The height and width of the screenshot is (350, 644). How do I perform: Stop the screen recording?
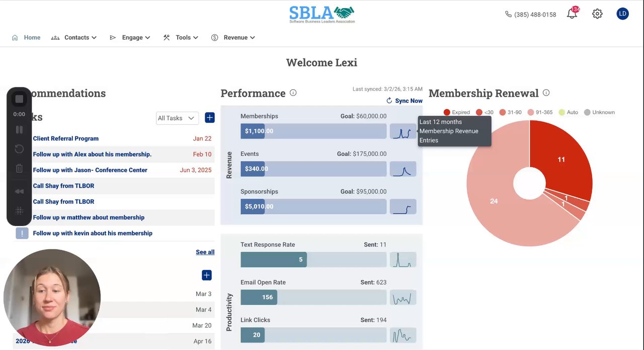pos(19,99)
